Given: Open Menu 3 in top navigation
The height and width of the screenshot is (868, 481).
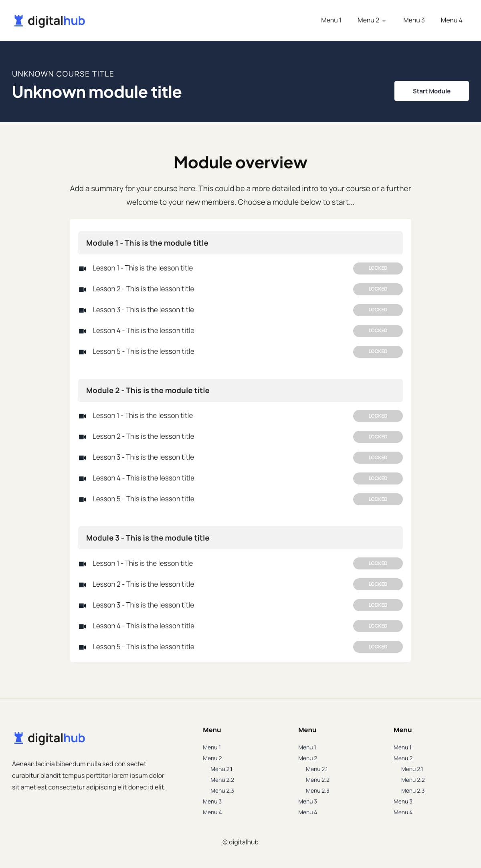Looking at the screenshot, I should tap(414, 20).
